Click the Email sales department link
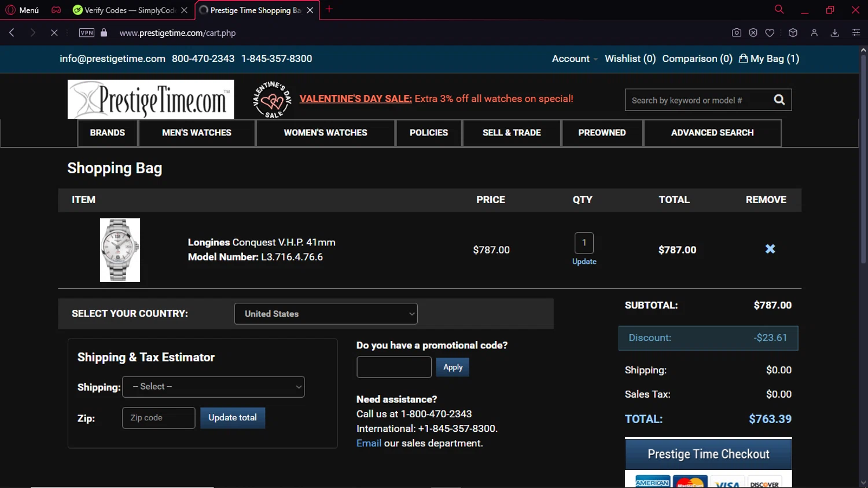This screenshot has width=868, height=488. coord(369,443)
